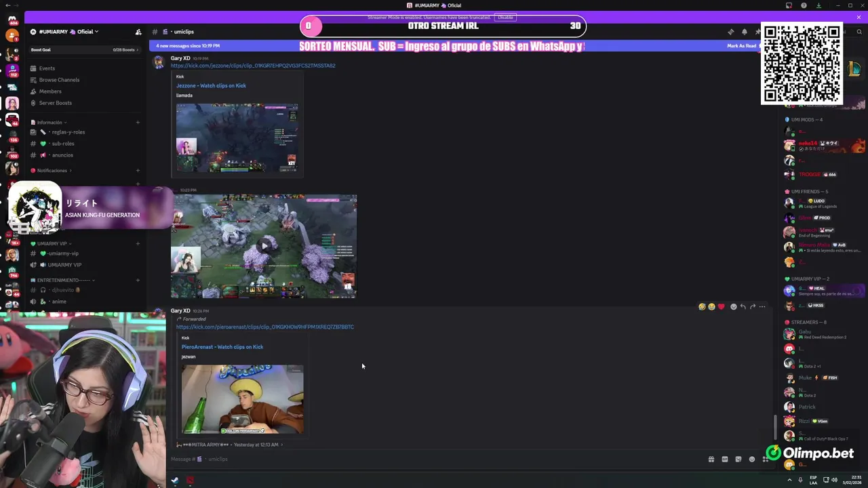Open the umiarmy-vip text channel
868x488 pixels.
(63, 253)
